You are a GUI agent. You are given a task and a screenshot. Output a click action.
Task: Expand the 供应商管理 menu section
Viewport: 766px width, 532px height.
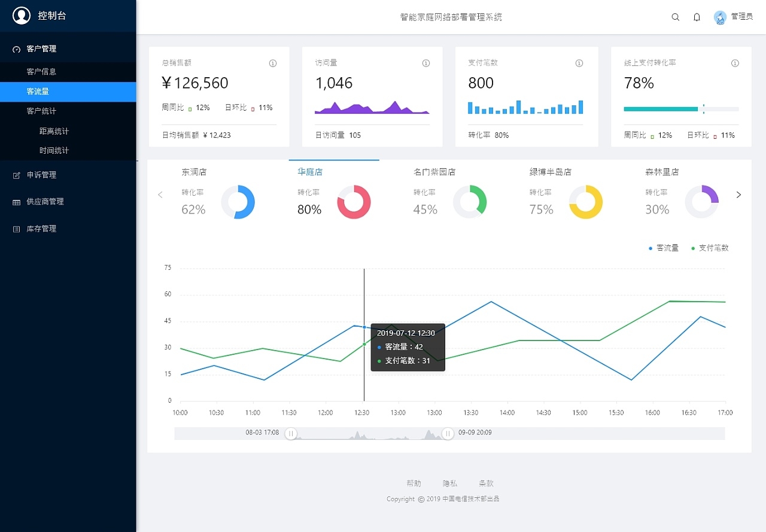(x=68, y=202)
